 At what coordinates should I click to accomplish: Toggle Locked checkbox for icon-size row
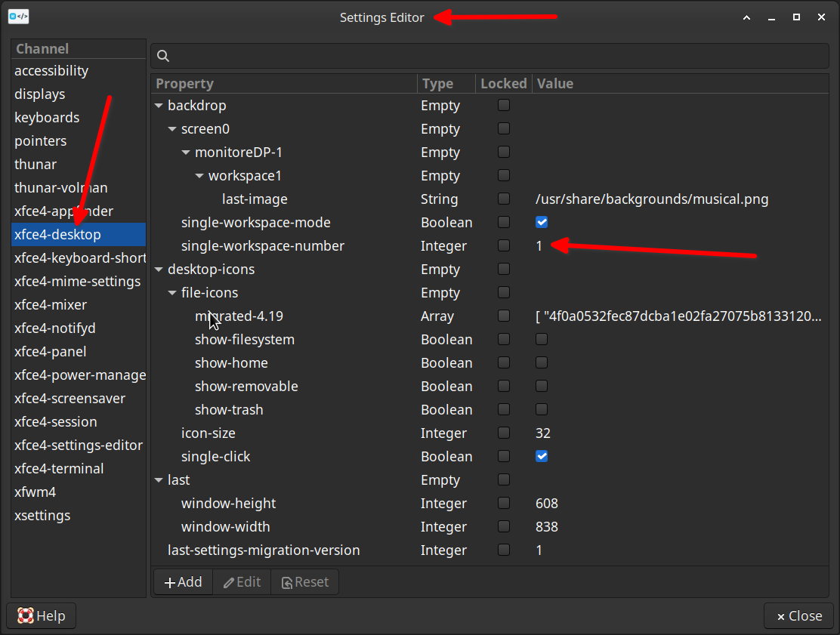504,433
